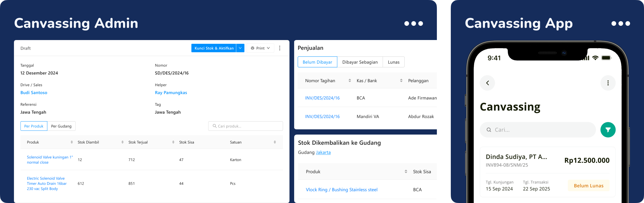Open the Print dropdown
Image resolution: width=644 pixels, height=203 pixels.
point(260,48)
